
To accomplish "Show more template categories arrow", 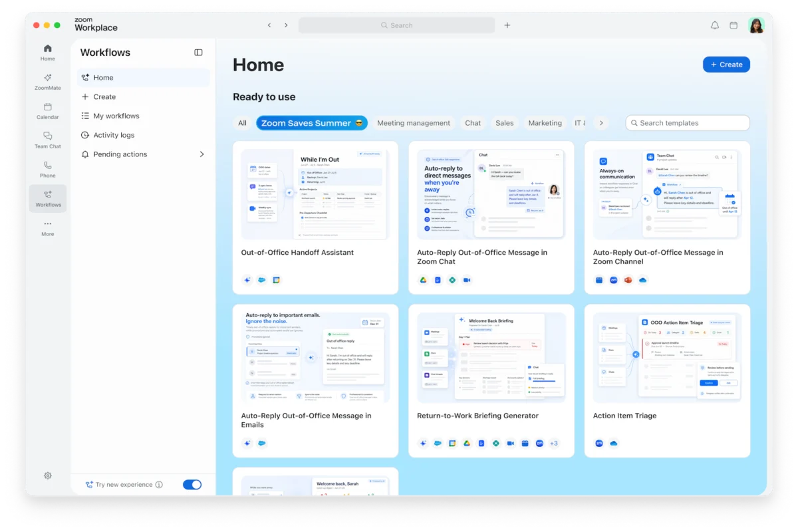I will (x=601, y=123).
